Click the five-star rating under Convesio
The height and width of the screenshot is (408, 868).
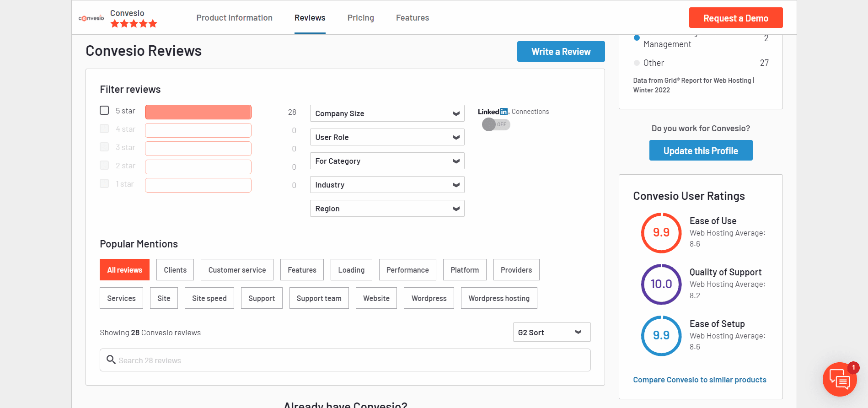(134, 24)
